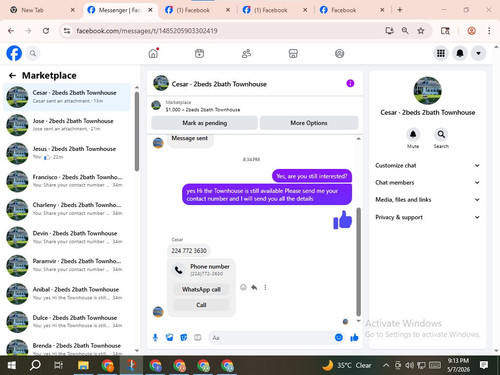This screenshot has height=375, width=500.
Task: Open a new browser tab plus
Action: [400, 10]
